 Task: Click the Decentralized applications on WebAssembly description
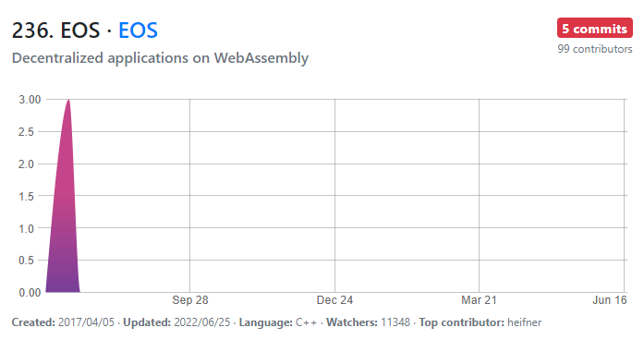click(160, 58)
